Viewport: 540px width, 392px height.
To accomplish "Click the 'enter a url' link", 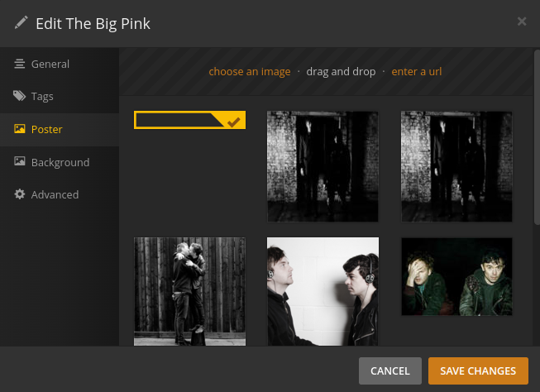I will [416, 72].
